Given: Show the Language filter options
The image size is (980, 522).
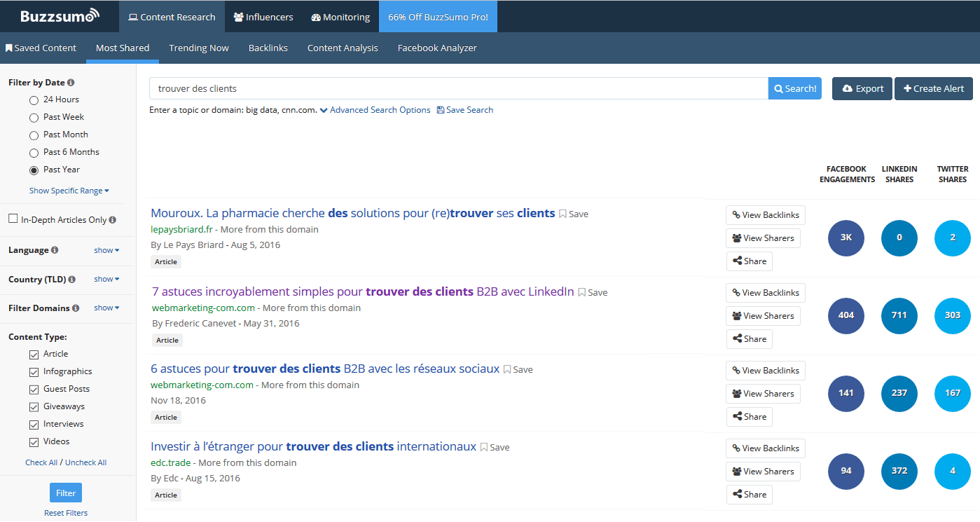Looking at the screenshot, I should coord(106,250).
